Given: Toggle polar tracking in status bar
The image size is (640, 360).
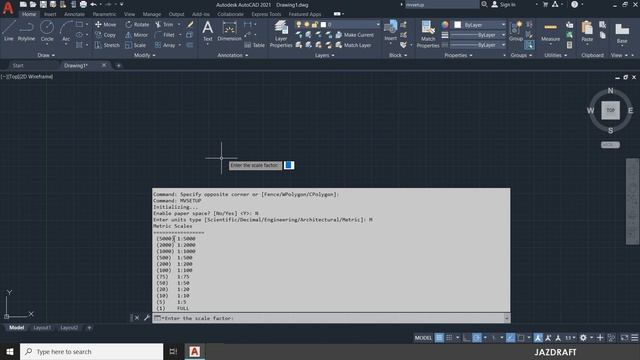Looking at the screenshot, I should [477, 338].
